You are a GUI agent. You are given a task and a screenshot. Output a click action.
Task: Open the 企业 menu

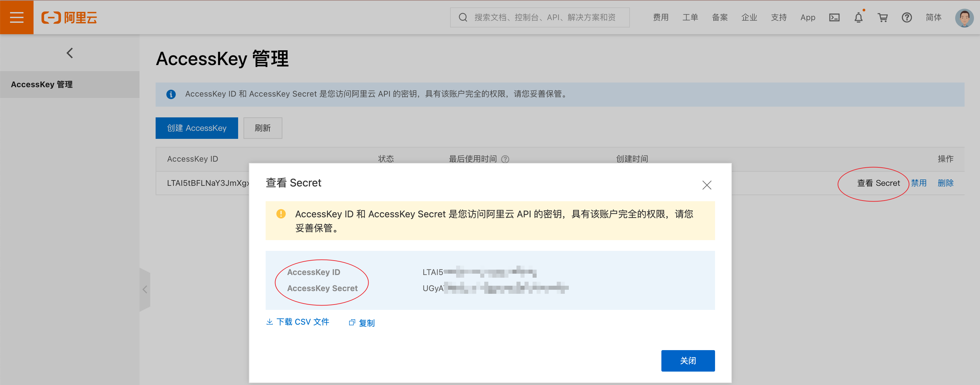point(749,17)
